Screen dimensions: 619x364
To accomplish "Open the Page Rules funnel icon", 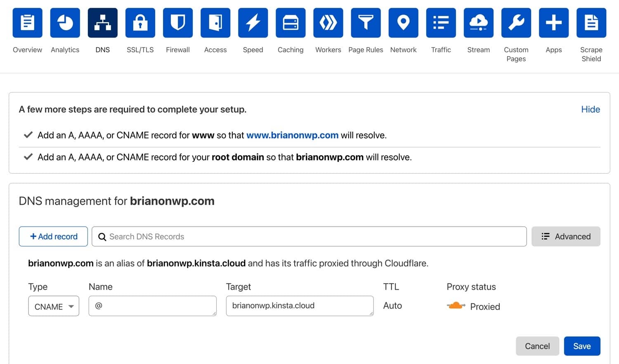I will click(x=366, y=23).
